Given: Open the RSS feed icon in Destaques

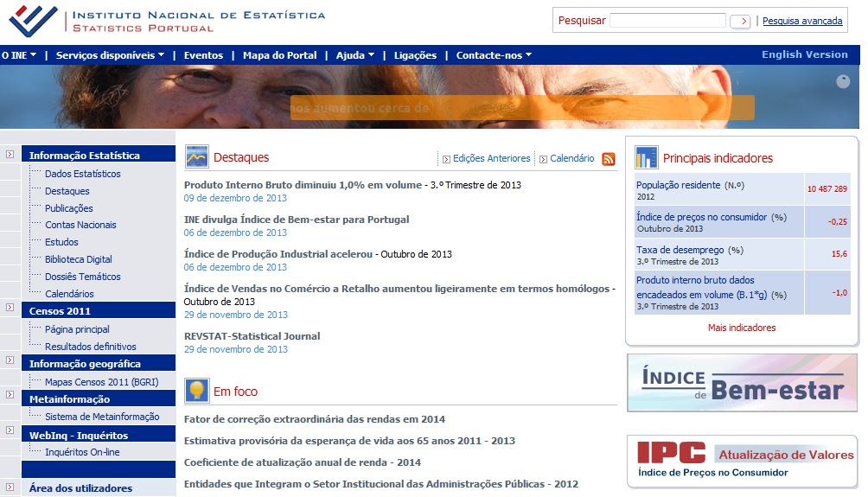Looking at the screenshot, I should 609,159.
